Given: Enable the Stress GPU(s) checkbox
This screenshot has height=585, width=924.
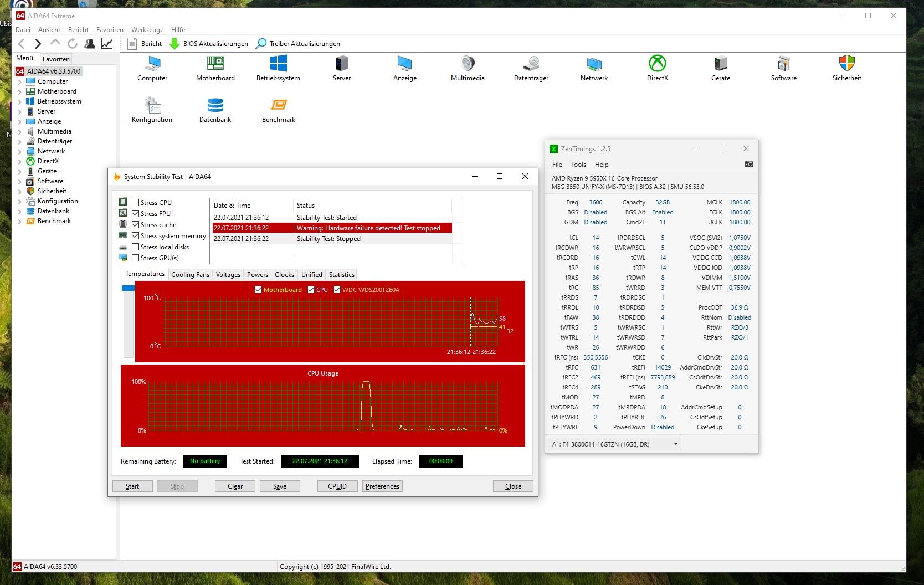Looking at the screenshot, I should pos(136,258).
